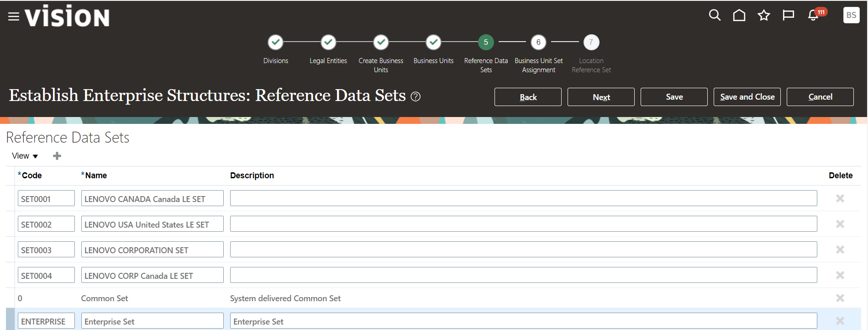Image resolution: width=868 pixels, height=330 pixels.
Task: Click the Next button
Action: coord(601,97)
